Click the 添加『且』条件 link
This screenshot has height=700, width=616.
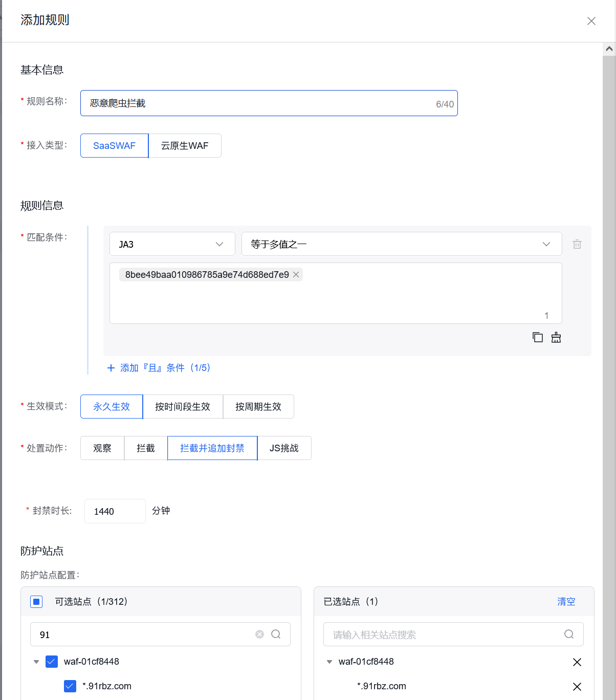point(159,367)
